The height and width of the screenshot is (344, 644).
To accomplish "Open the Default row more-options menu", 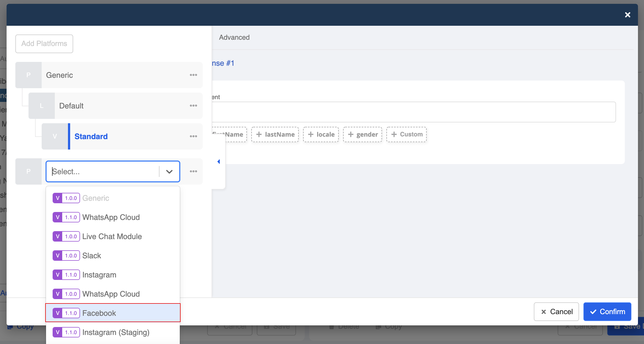I will point(193,106).
